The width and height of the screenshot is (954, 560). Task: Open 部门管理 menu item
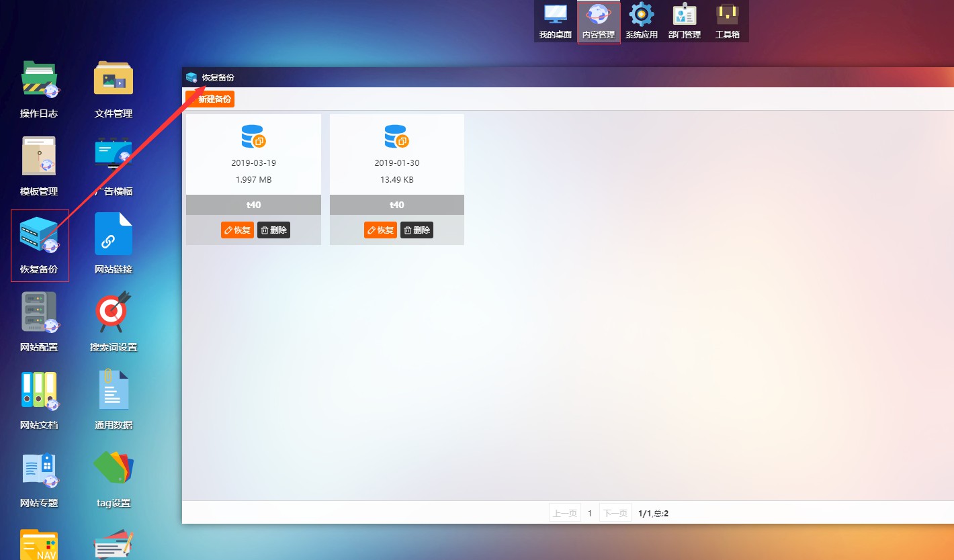(684, 21)
